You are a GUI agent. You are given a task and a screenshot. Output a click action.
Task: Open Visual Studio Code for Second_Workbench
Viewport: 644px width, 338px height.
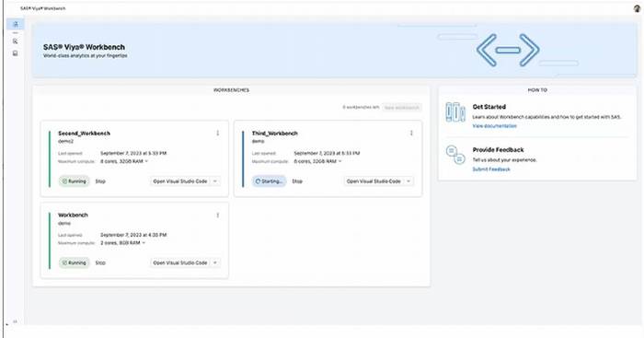180,181
